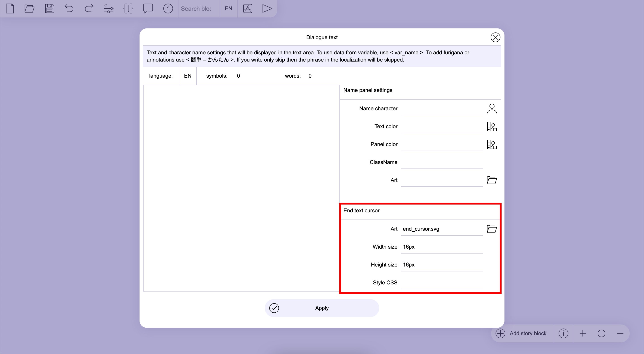Click the undo arrow icon
644x354 pixels.
[x=69, y=9]
